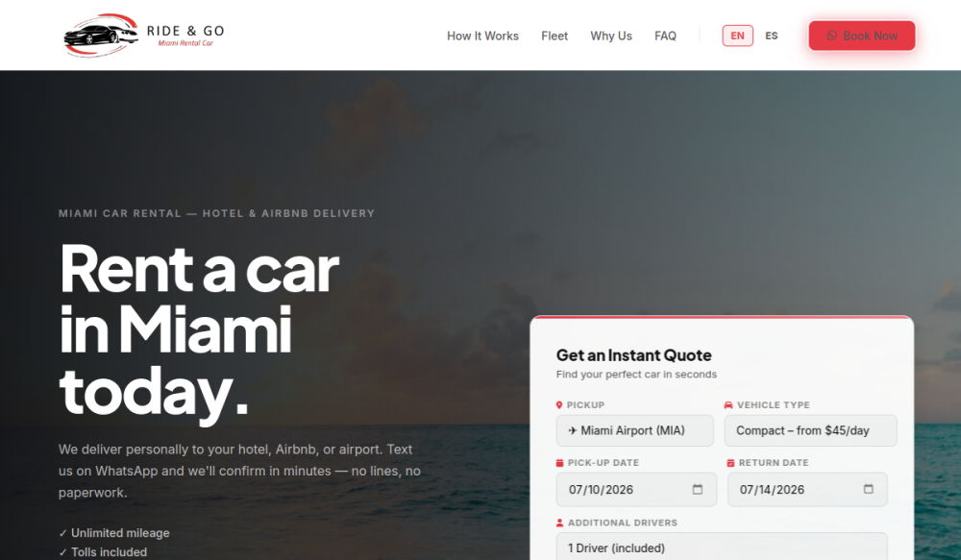Go to the Fleet page link
This screenshot has height=560, width=961.
554,37
